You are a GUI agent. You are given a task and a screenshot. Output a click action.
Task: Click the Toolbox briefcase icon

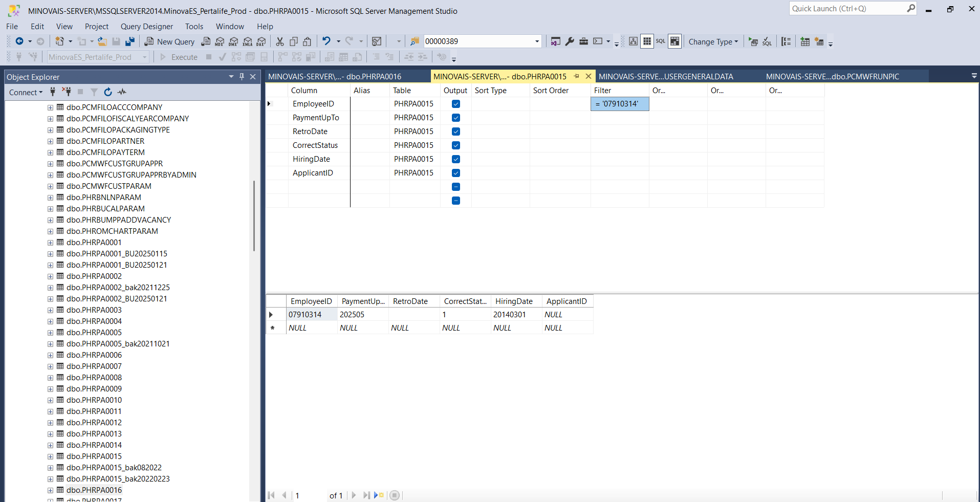(x=583, y=41)
